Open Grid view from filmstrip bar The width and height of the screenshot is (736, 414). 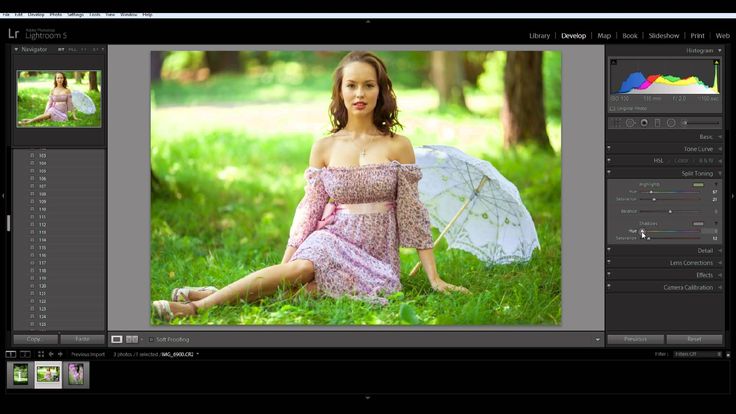tap(41, 354)
